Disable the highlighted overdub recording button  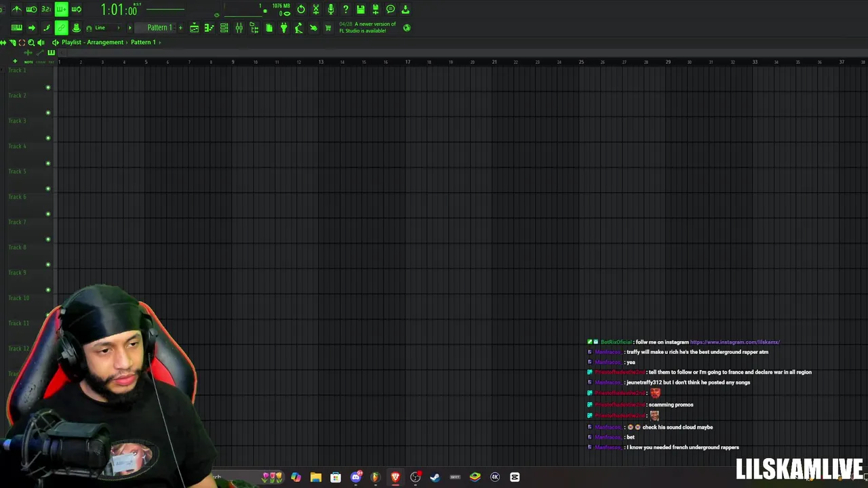[x=61, y=9]
